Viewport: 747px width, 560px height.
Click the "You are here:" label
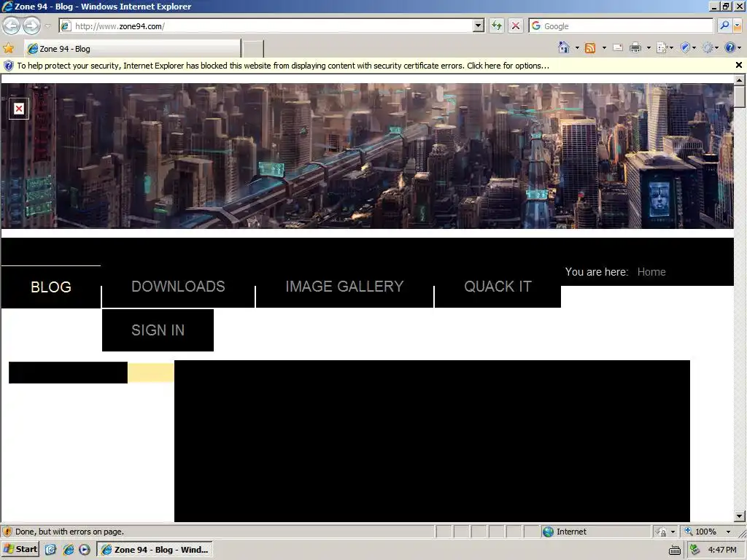(597, 272)
